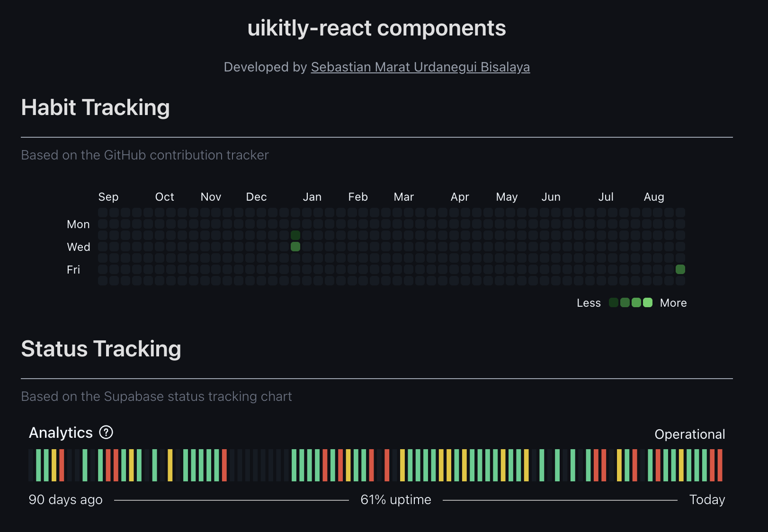
Task: Select the darkest green legend swatch
Action: pyautogui.click(x=614, y=302)
